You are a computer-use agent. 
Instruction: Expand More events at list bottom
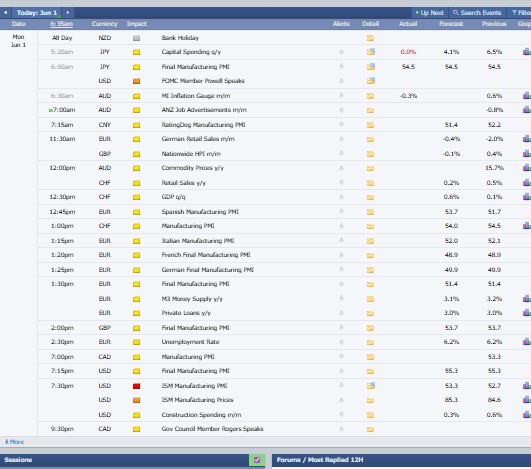[x=14, y=442]
